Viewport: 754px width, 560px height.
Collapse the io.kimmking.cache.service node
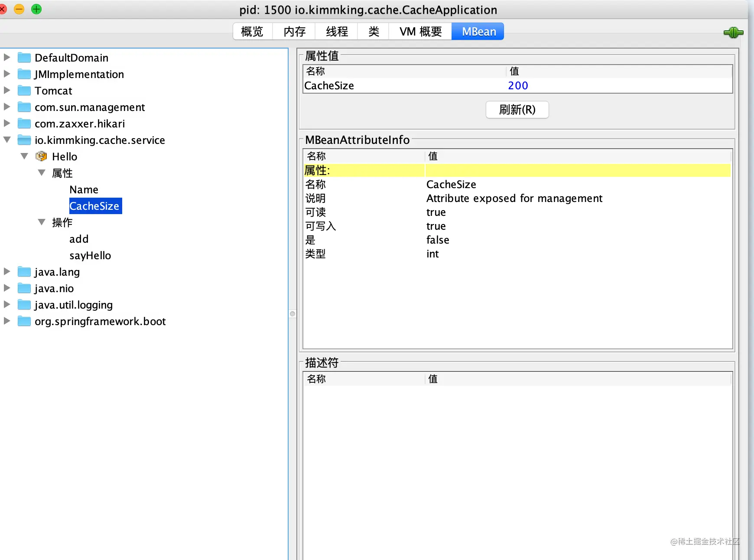point(7,140)
